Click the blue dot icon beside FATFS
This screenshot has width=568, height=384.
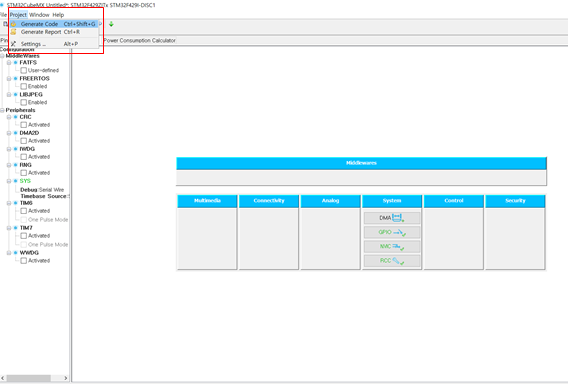[15, 63]
